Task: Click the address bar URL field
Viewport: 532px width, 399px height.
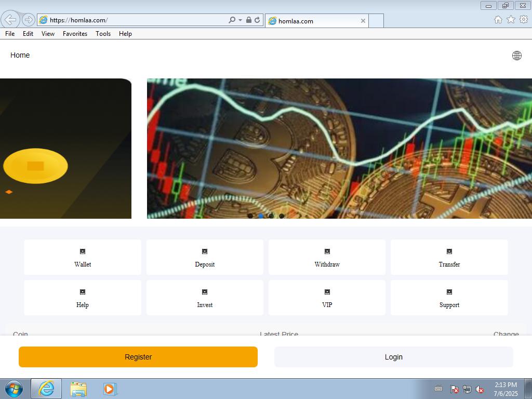Action: (x=135, y=20)
